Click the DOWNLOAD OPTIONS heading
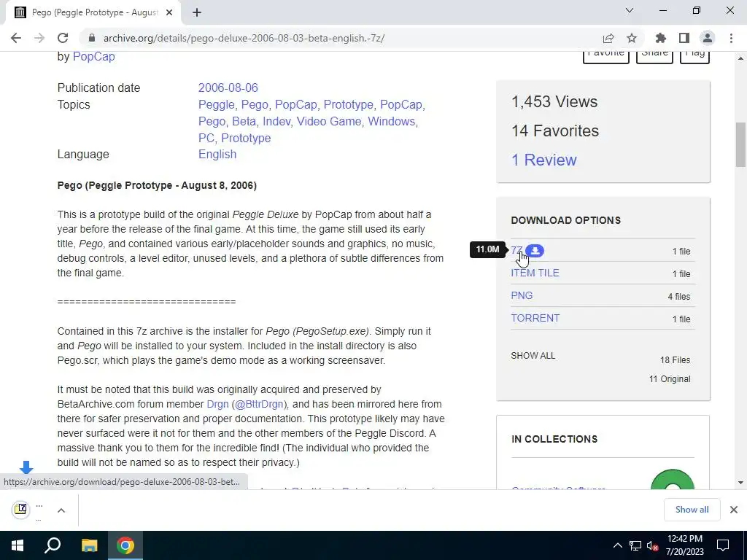Image resolution: width=747 pixels, height=560 pixels. tap(565, 220)
